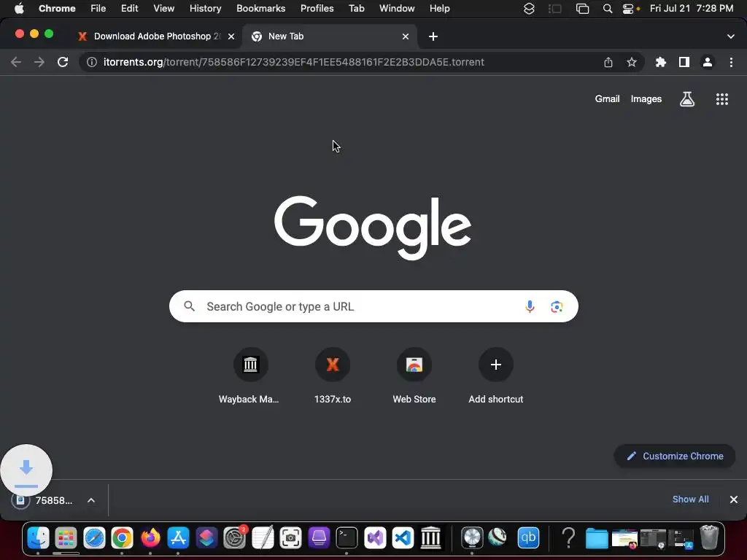Open a new tab with plus button
Viewport: 747px width, 560px height.
click(x=433, y=36)
